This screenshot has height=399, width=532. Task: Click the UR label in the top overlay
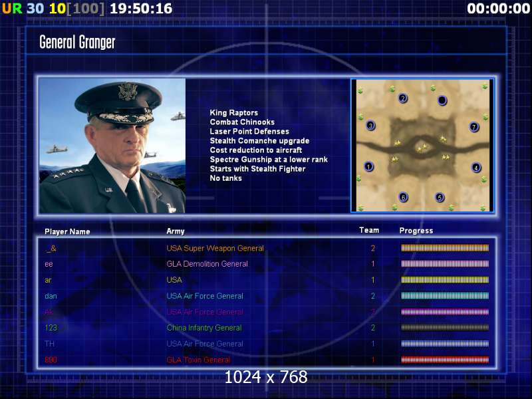[12, 9]
